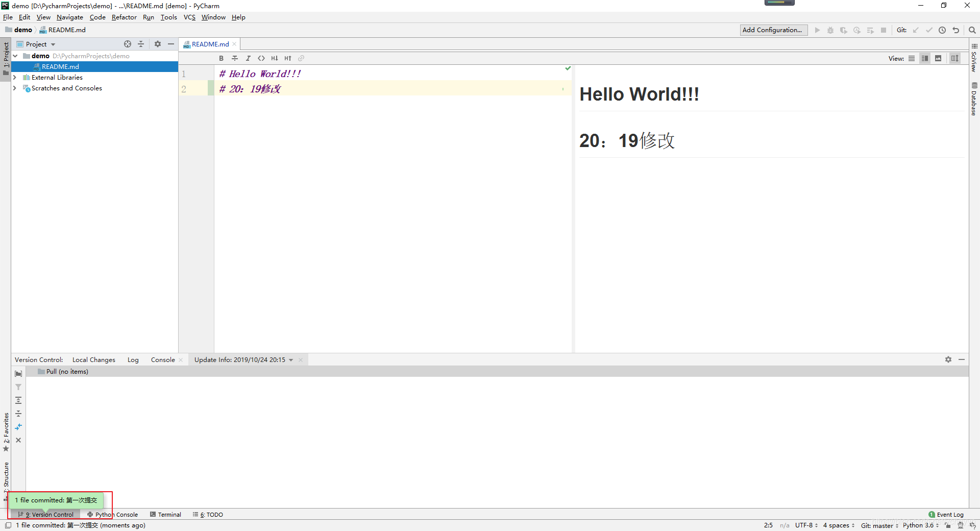The width and height of the screenshot is (980, 531).
Task: Click filter funnel icon in update panel
Action: click(x=18, y=387)
